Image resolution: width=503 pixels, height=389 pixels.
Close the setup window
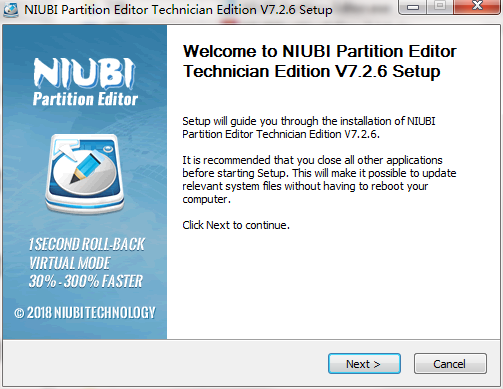[x=477, y=6]
